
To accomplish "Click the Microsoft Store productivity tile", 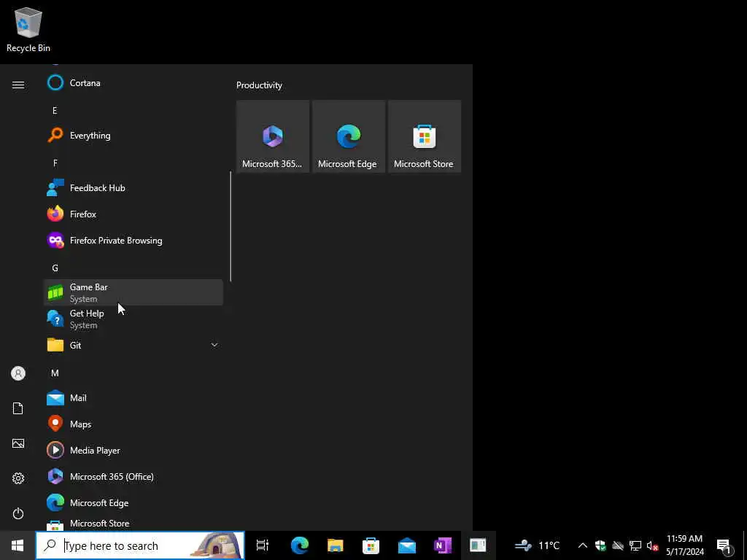I will pyautogui.click(x=424, y=136).
